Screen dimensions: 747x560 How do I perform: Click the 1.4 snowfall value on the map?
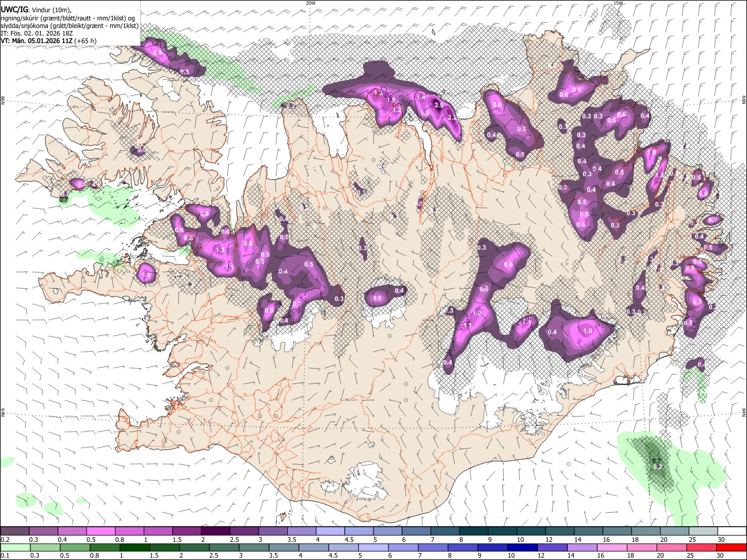tap(421, 97)
